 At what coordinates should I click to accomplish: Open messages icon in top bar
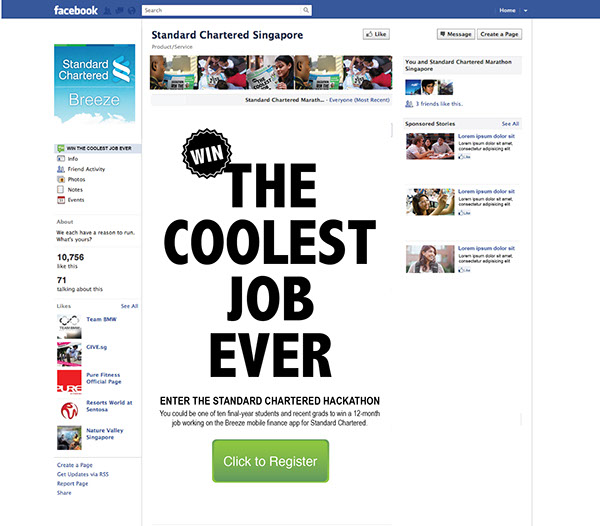click(x=119, y=11)
